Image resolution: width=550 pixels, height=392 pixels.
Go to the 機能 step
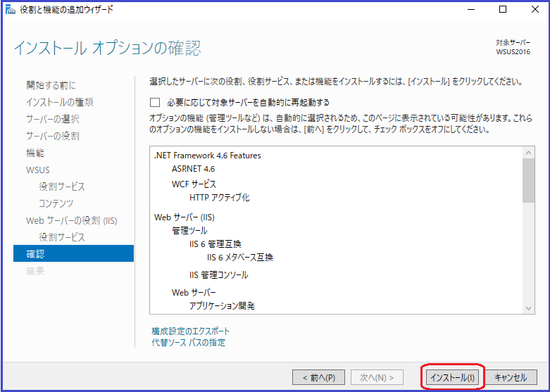tap(35, 153)
